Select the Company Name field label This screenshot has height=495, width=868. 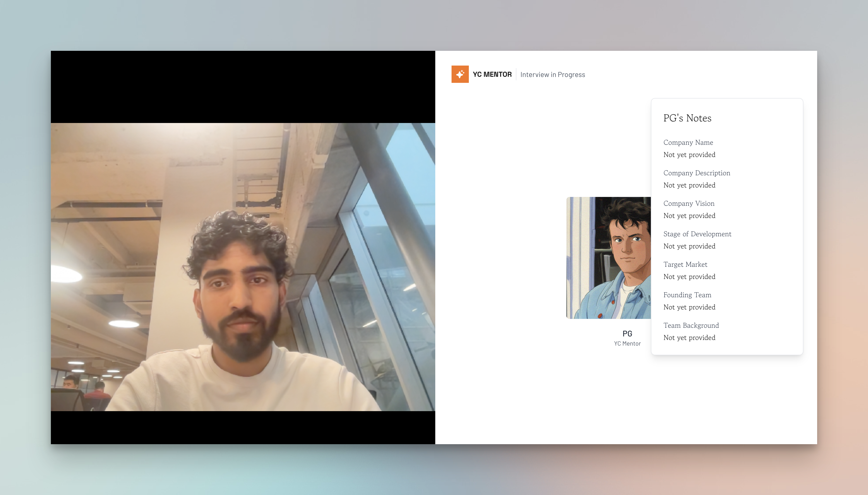click(688, 143)
